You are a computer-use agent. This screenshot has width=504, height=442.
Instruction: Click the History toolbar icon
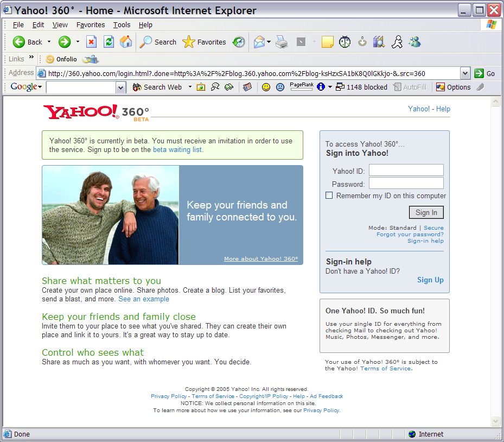point(239,42)
